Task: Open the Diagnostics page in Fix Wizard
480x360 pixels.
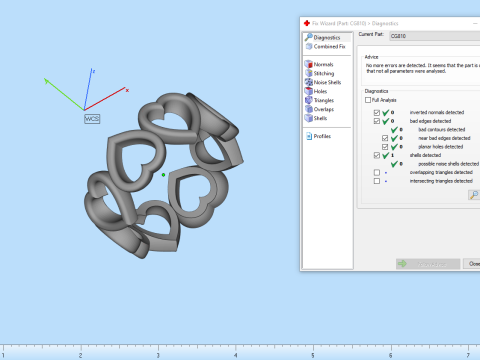Action: click(327, 37)
